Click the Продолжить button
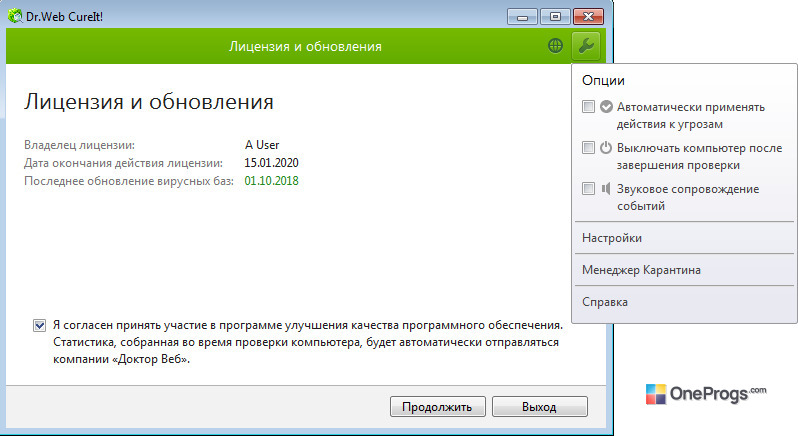798x436 pixels. (438, 407)
